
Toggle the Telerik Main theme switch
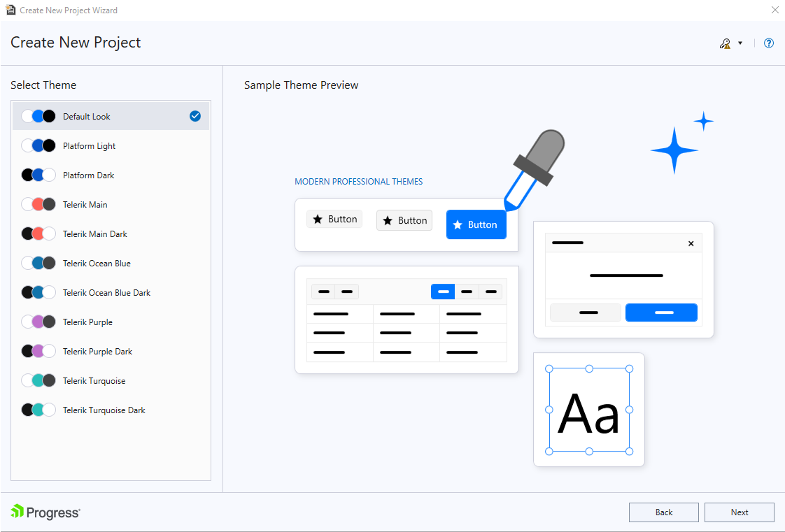[38, 204]
